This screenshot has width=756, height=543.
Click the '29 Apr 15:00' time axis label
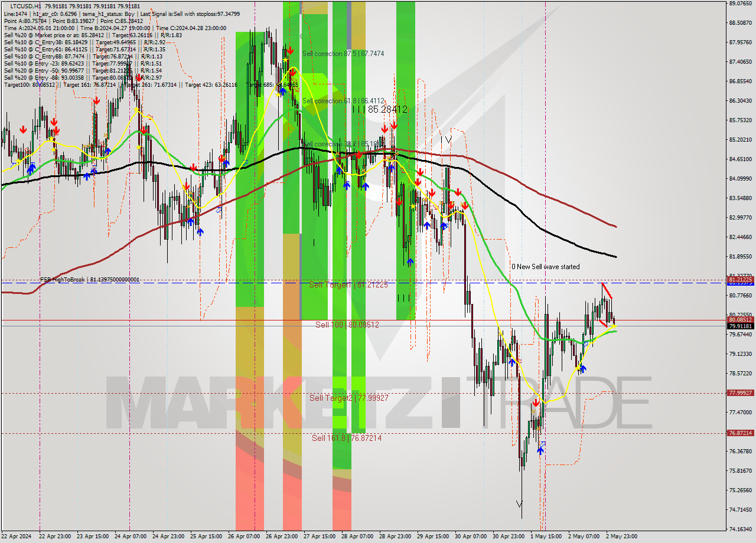point(434,537)
